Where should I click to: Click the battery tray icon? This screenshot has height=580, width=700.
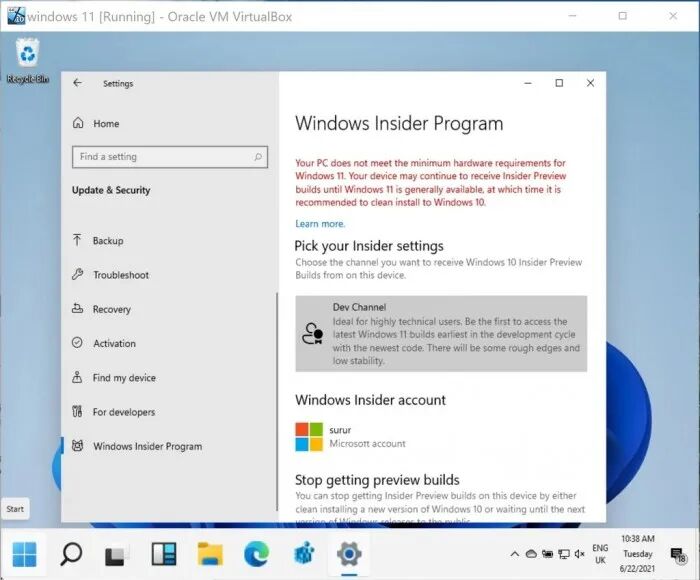(547, 554)
